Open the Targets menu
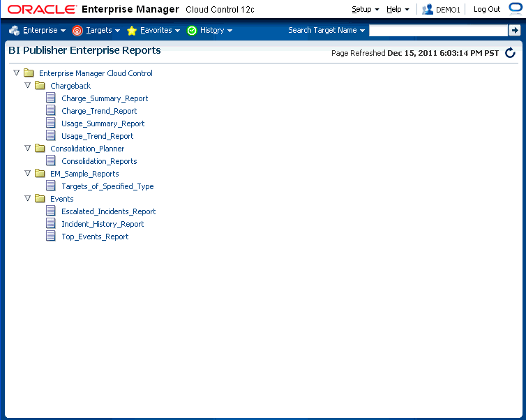Image resolution: width=526 pixels, height=420 pixels. pos(103,30)
